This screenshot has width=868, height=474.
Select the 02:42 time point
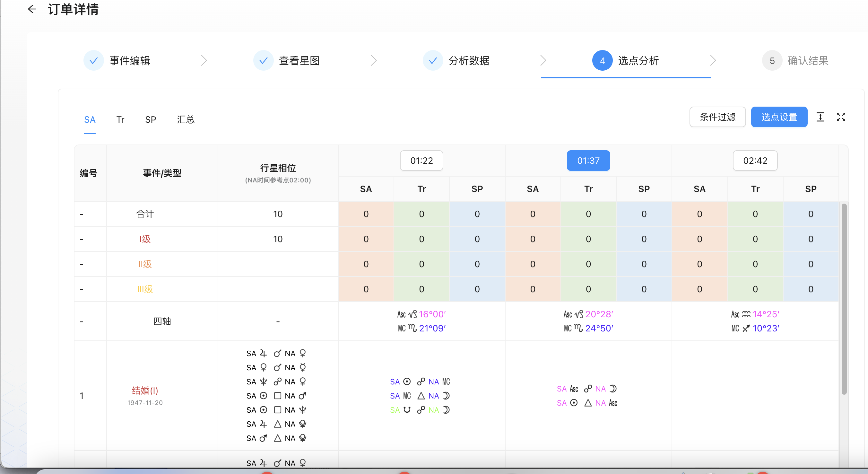755,161
